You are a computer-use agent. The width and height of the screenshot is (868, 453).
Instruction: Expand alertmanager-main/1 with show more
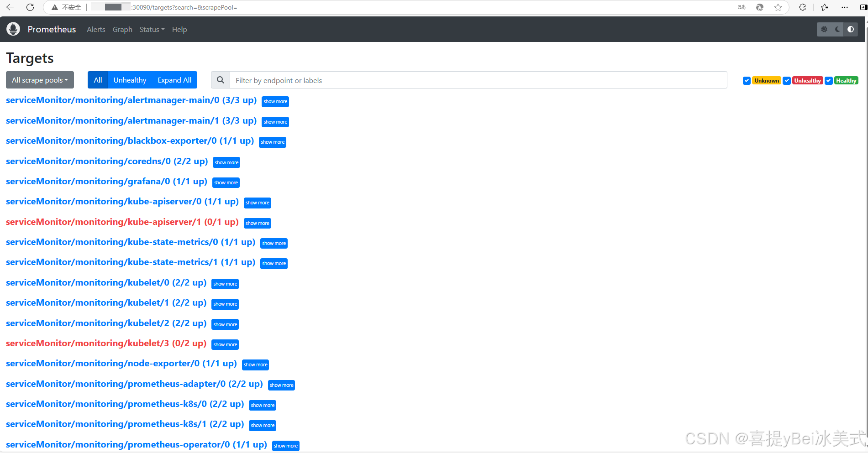click(275, 122)
